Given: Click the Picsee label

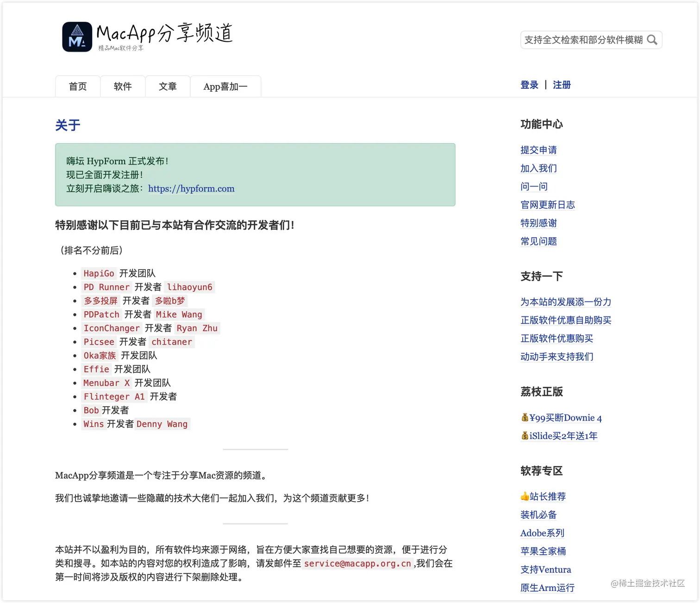Looking at the screenshot, I should [99, 342].
